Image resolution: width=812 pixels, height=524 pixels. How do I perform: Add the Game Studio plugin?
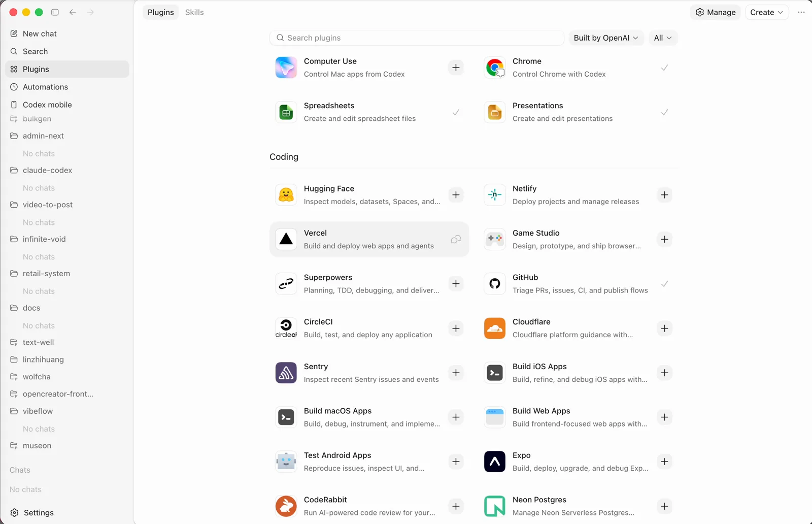pyautogui.click(x=665, y=239)
